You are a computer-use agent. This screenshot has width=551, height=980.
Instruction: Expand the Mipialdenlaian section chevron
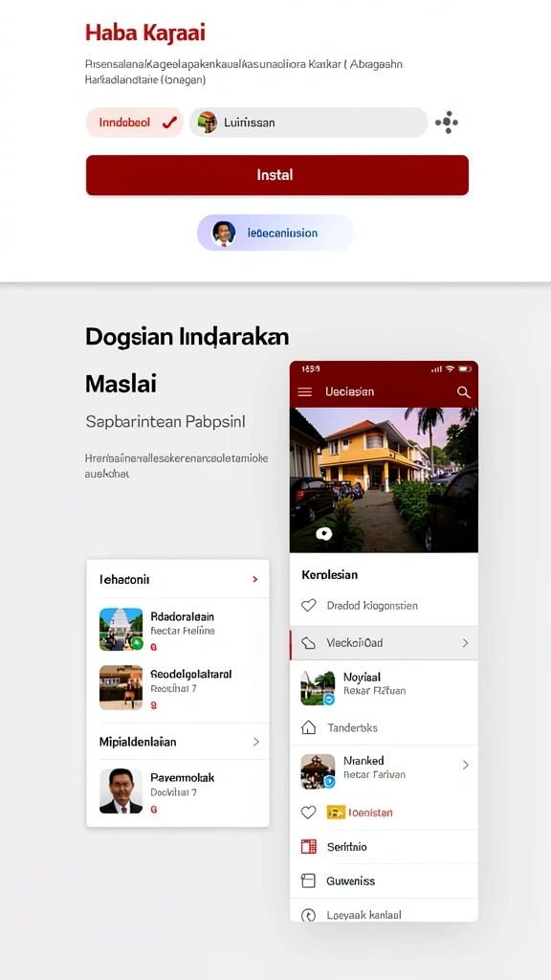[255, 742]
